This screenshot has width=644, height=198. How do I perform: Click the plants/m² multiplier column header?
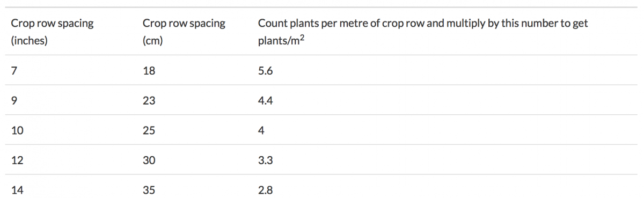(x=423, y=32)
